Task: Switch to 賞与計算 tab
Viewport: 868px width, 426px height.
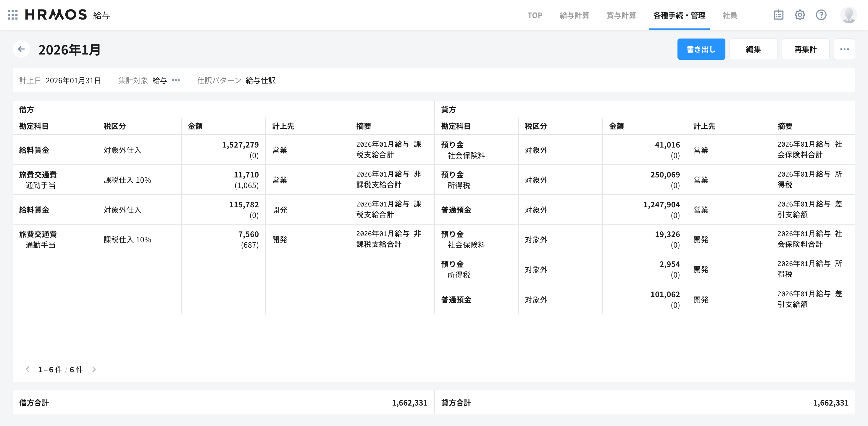Action: coord(621,15)
